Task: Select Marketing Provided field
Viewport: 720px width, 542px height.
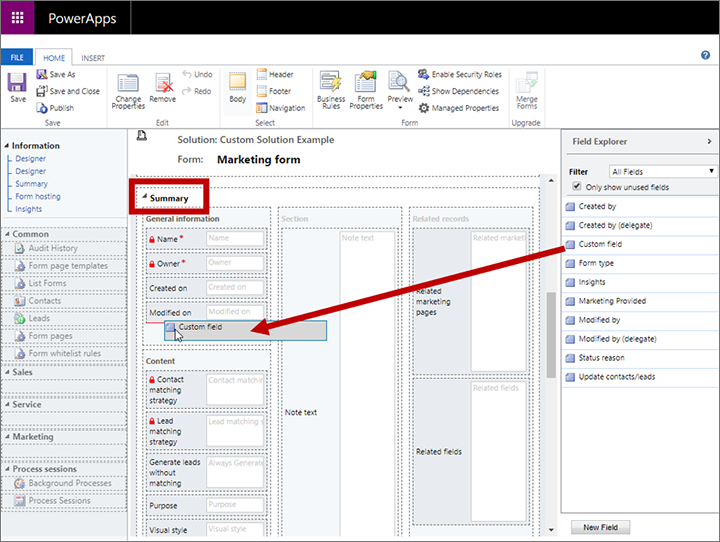Action: (x=640, y=301)
